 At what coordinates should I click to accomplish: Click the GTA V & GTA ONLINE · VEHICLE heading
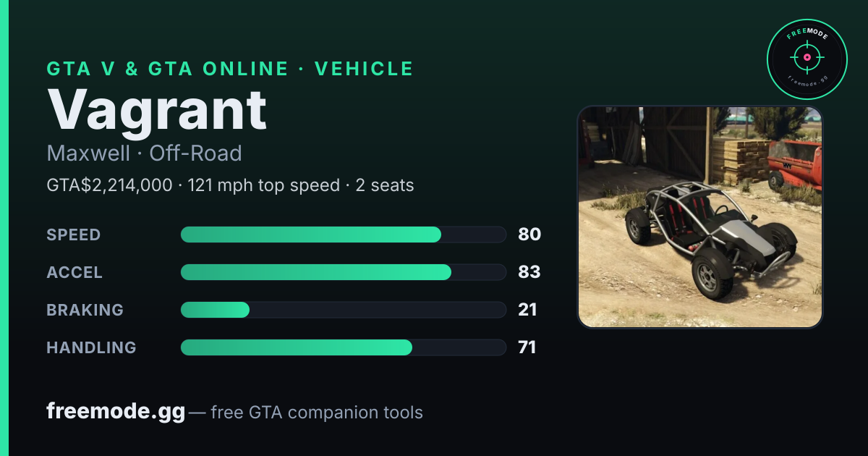click(x=230, y=69)
